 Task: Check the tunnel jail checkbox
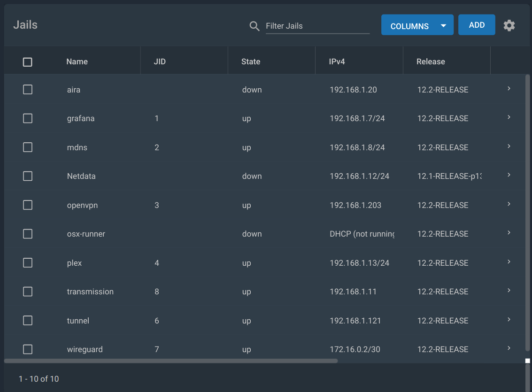tap(28, 321)
